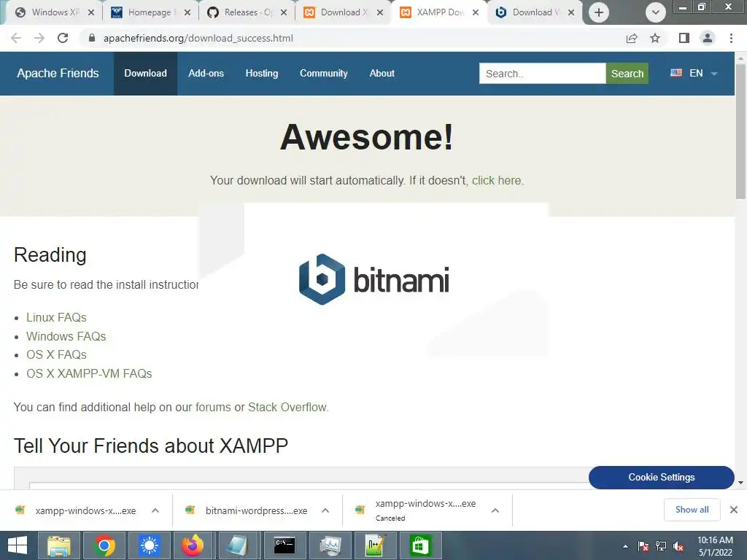The width and height of the screenshot is (747, 560).
Task: Open the tab search dropdown
Action: point(656,12)
